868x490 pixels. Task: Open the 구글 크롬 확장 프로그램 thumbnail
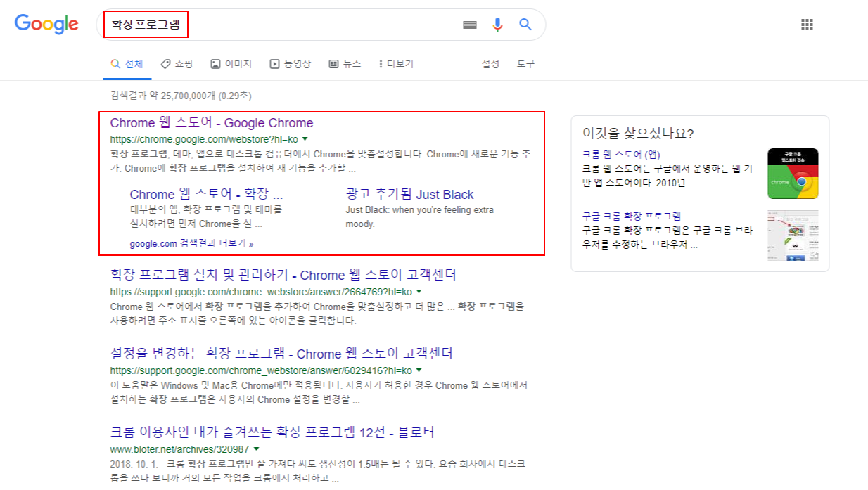pyautogui.click(x=793, y=236)
